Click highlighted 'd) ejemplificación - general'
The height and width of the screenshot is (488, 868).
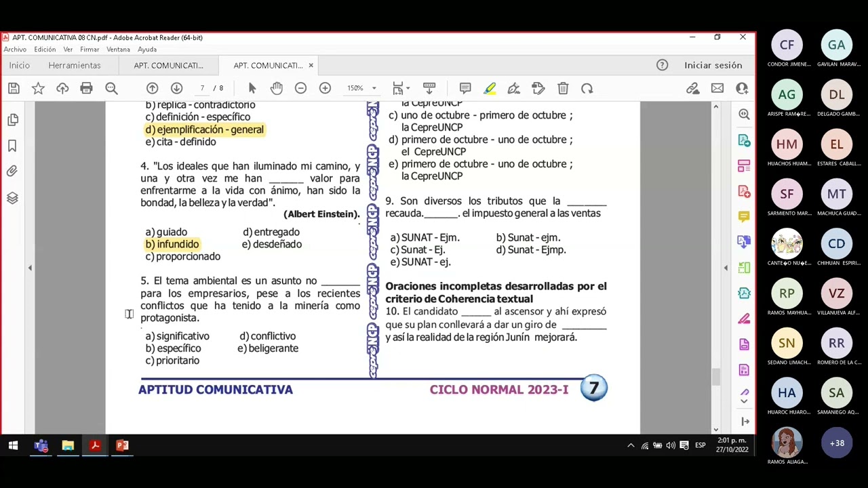click(x=204, y=129)
